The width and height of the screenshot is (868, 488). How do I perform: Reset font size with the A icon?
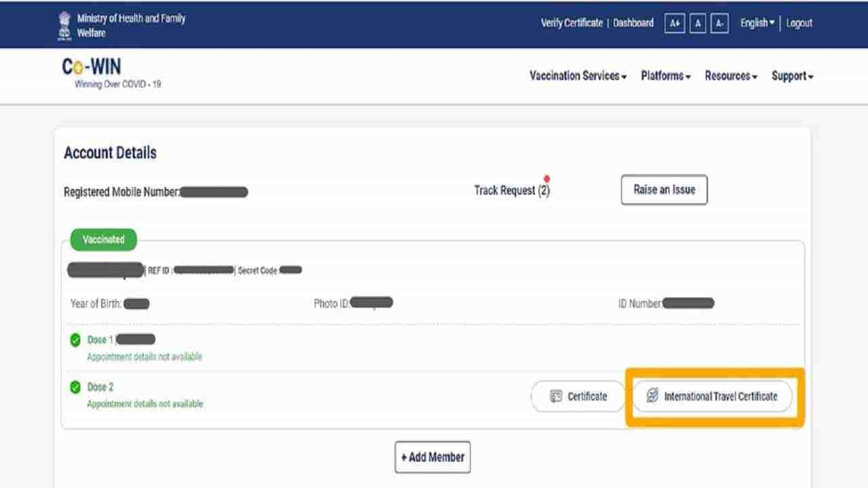pos(697,24)
